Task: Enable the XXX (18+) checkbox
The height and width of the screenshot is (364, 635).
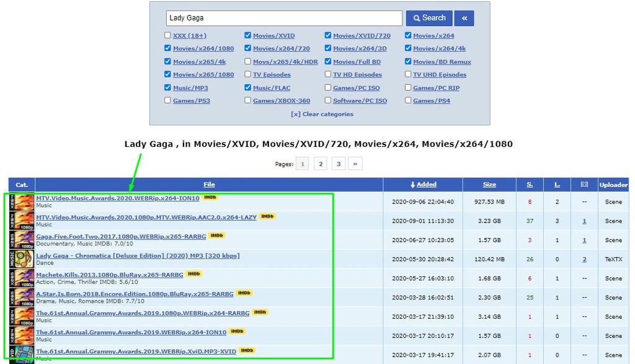Action: tap(167, 35)
